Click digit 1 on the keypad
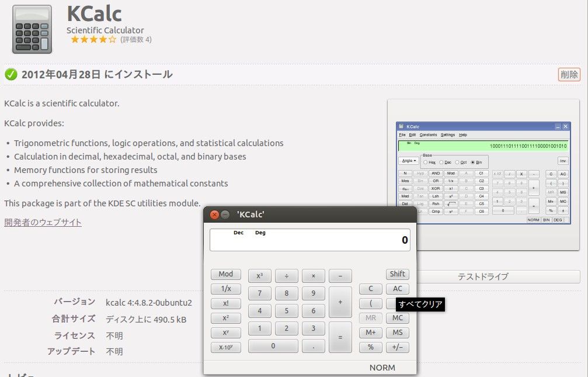The width and height of the screenshot is (588, 377). click(259, 328)
